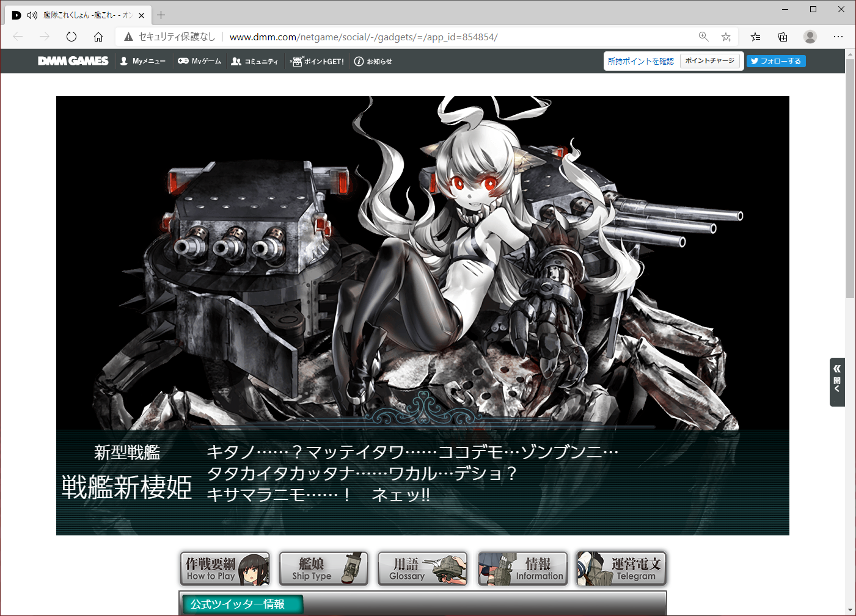
Task: Click the scrollbar down arrow
Action: pyautogui.click(x=851, y=610)
